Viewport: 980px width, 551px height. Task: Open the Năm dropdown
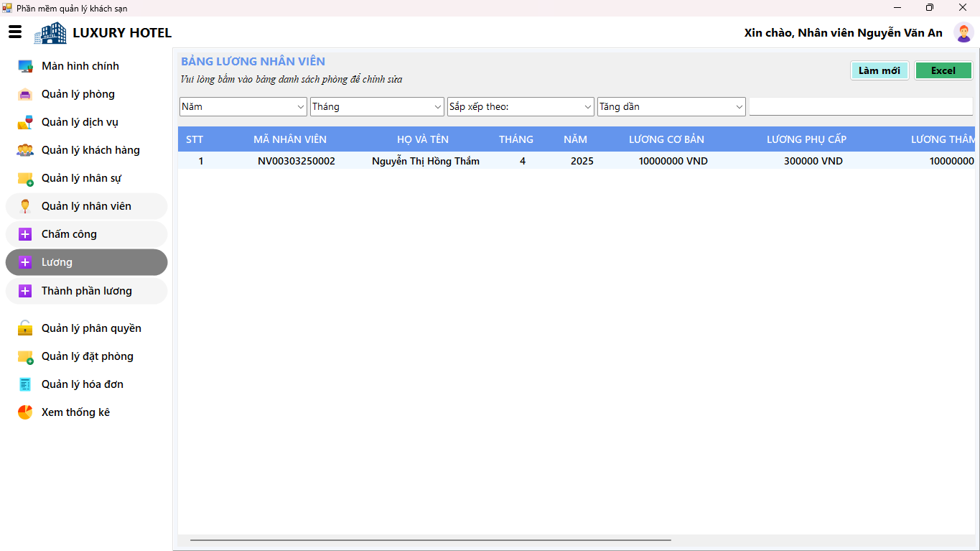click(243, 106)
